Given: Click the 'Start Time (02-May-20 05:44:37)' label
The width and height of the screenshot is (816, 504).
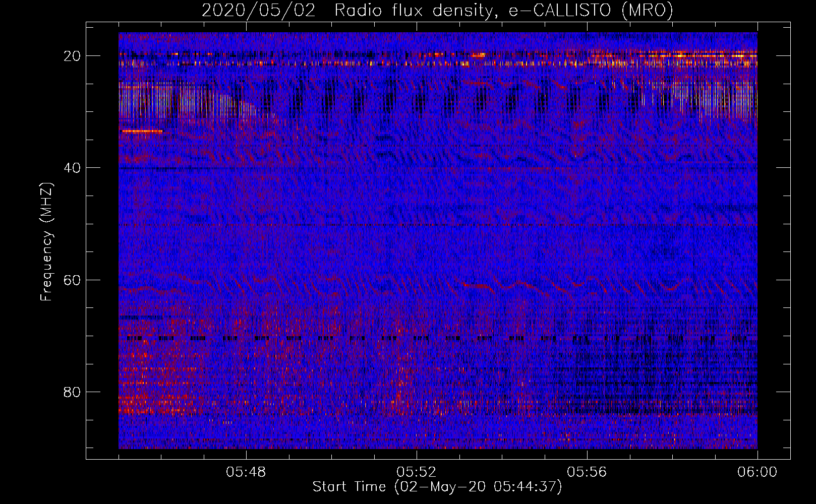Looking at the screenshot, I should tap(437, 487).
